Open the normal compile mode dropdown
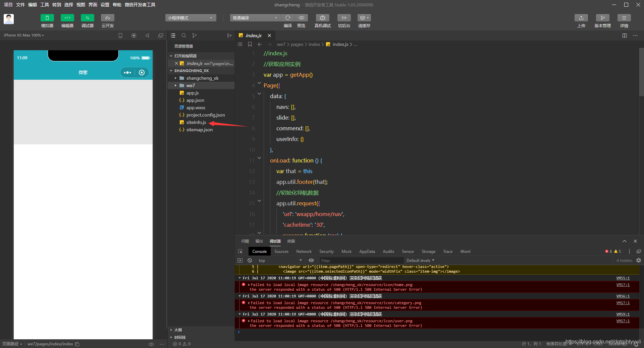 255,18
